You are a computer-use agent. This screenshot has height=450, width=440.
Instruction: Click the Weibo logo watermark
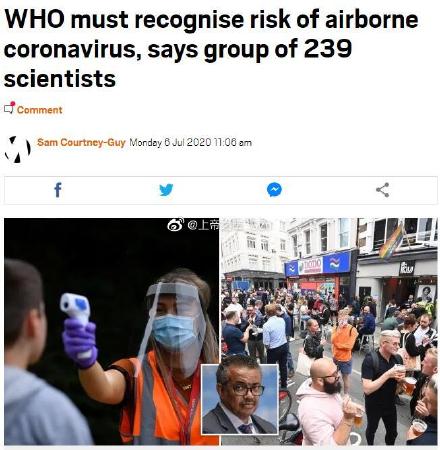pos(176,225)
